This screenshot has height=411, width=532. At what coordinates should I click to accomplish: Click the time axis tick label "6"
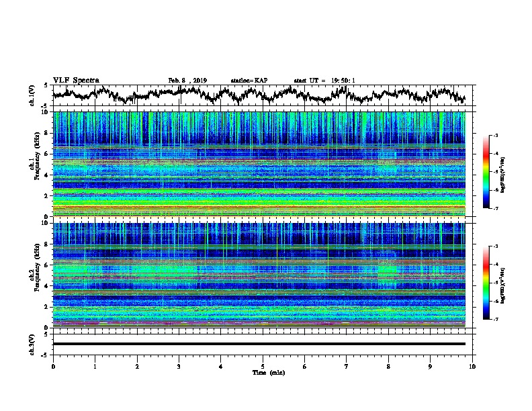[304, 367]
